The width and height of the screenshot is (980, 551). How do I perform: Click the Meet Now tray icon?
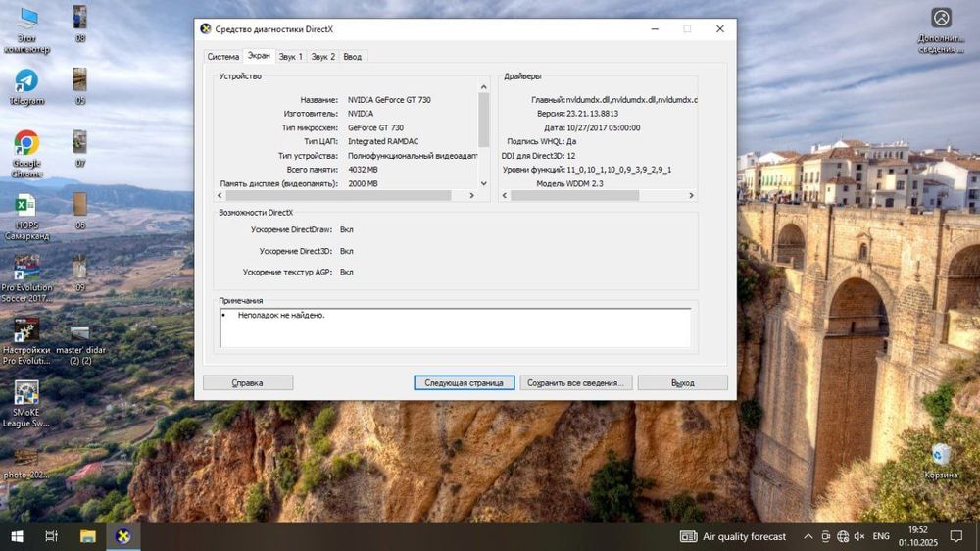[x=825, y=536]
